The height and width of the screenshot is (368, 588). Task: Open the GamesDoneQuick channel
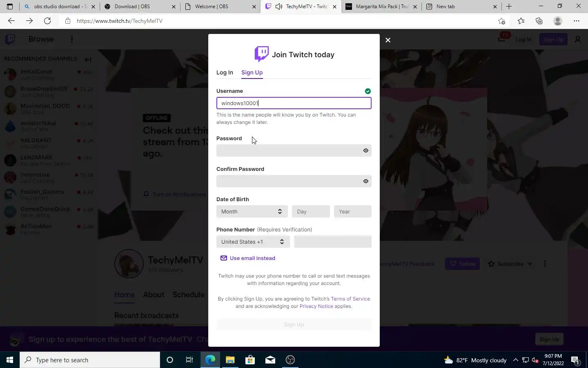coord(49,212)
